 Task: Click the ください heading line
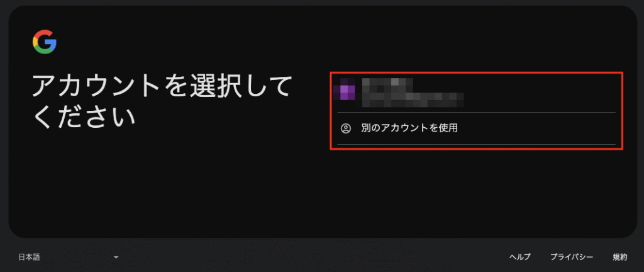(x=84, y=116)
